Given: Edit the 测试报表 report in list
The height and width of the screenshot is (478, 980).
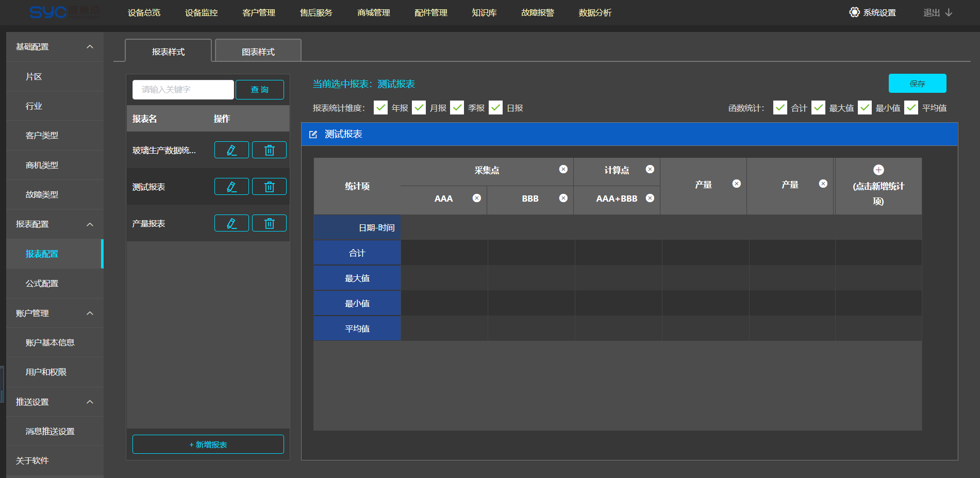Looking at the screenshot, I should [x=231, y=187].
